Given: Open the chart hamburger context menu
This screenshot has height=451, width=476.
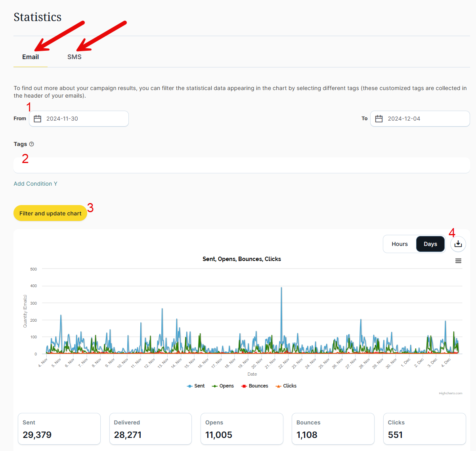Looking at the screenshot, I should 458,261.
